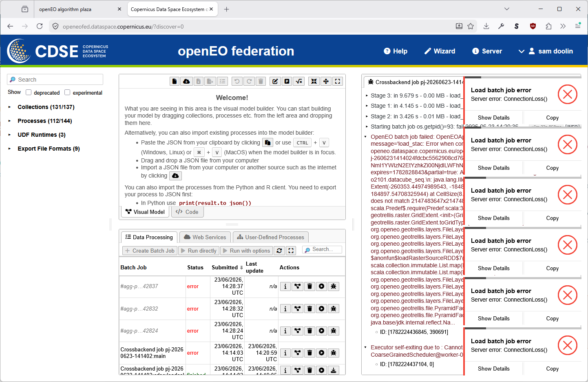
Task: Enable the experimental checkbox
Action: coord(67,92)
